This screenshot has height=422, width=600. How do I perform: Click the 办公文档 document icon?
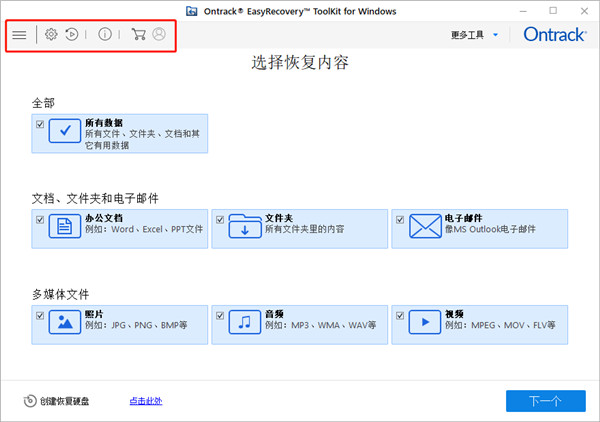pyautogui.click(x=65, y=226)
